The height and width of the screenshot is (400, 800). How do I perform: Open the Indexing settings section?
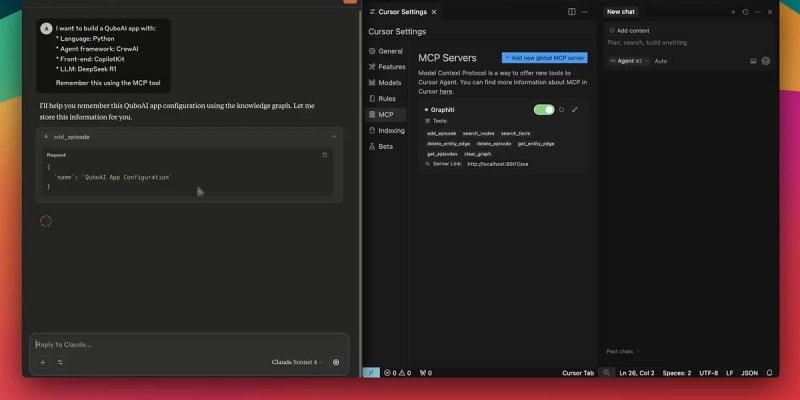(391, 130)
